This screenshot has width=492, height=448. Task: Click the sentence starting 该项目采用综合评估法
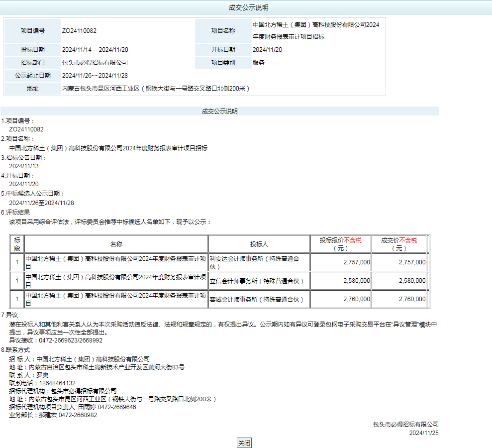pos(110,222)
